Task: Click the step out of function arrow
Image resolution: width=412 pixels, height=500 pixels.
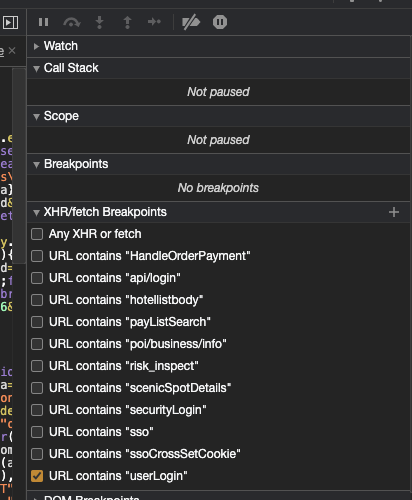Action: [x=127, y=22]
